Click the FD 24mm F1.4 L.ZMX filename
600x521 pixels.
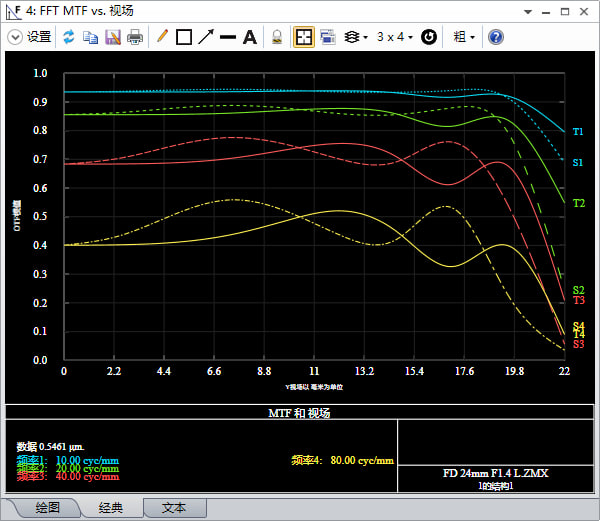click(496, 473)
